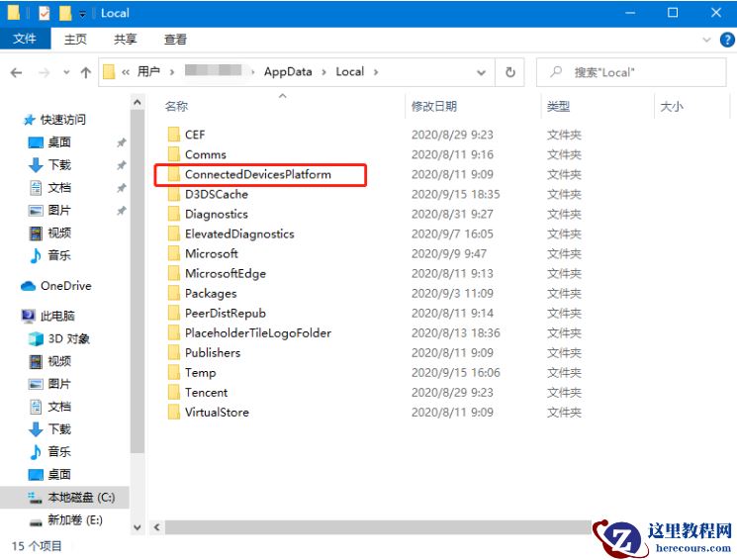This screenshot has height=560, width=737.
Task: Select the MicrosoftEdge folder icon
Action: pos(174,273)
